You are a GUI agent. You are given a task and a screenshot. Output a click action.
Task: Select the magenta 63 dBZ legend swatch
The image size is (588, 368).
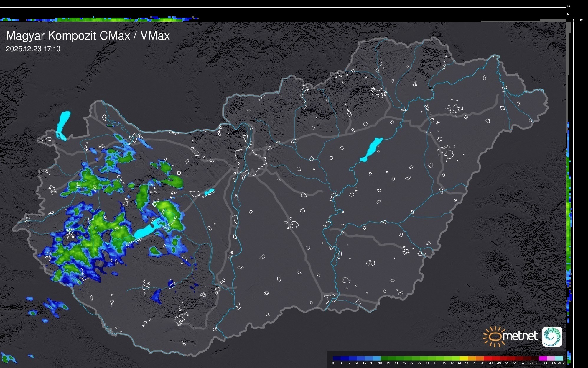[543, 358]
